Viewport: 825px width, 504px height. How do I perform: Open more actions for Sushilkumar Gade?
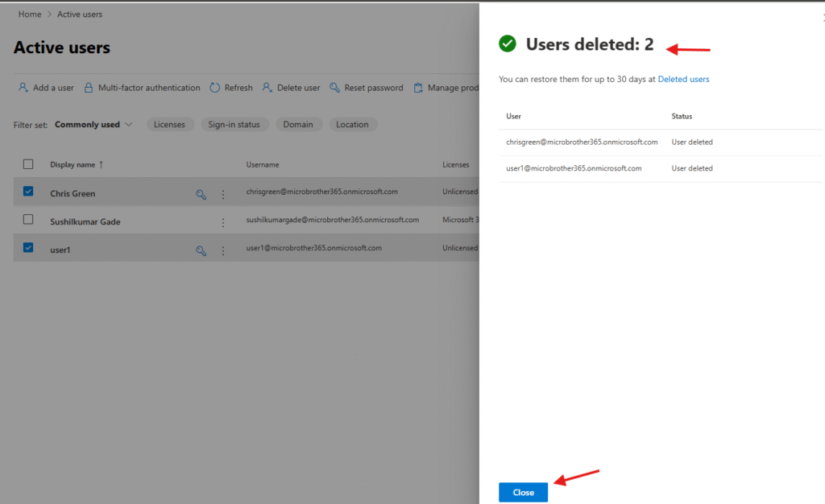tap(223, 222)
